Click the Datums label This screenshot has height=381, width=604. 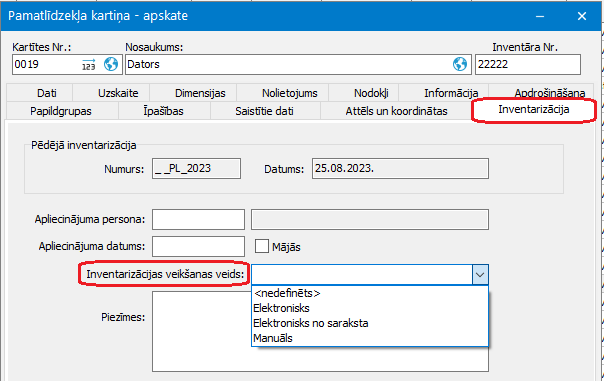coord(284,169)
